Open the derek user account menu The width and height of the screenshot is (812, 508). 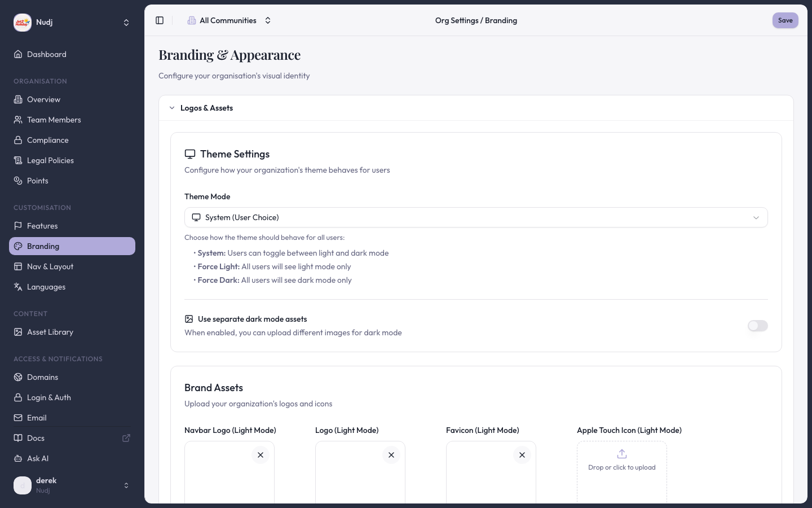[72, 485]
